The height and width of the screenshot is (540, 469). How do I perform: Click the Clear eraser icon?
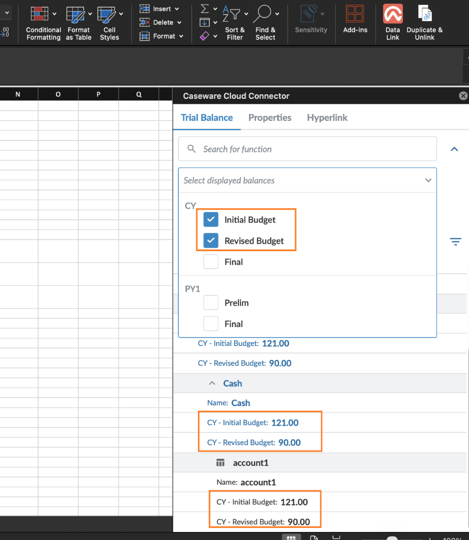pos(205,36)
